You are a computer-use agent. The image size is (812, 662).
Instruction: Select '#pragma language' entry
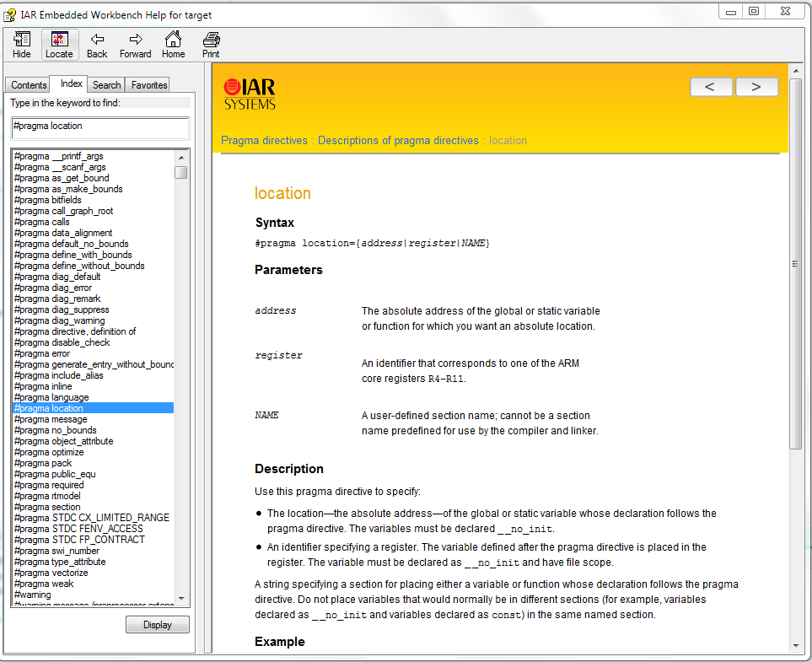point(51,397)
